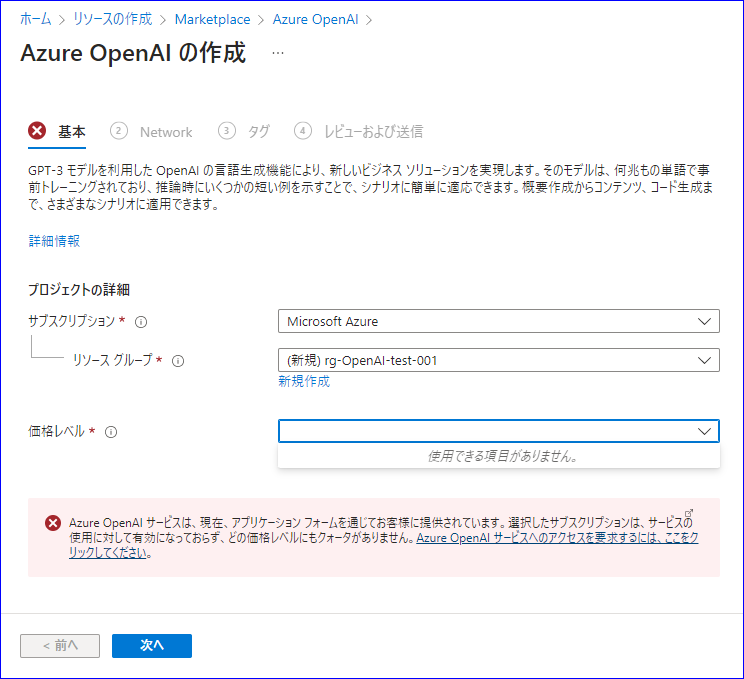Open the Microsoft Azure subscription dropdown

coord(499,321)
